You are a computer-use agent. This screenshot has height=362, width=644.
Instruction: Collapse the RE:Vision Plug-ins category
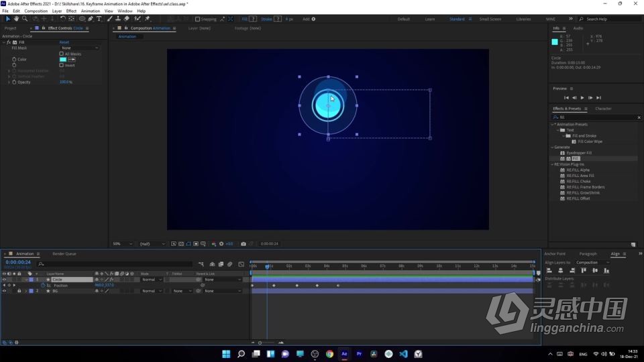(x=553, y=164)
